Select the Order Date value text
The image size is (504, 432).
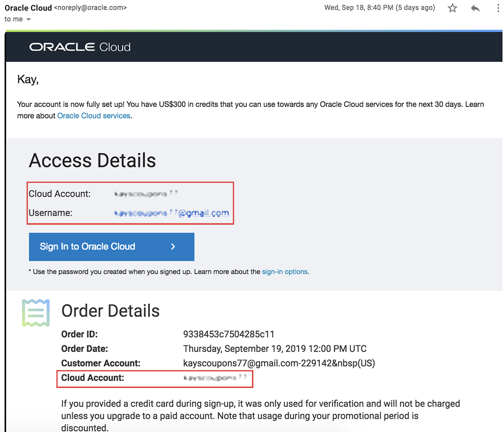tap(275, 349)
